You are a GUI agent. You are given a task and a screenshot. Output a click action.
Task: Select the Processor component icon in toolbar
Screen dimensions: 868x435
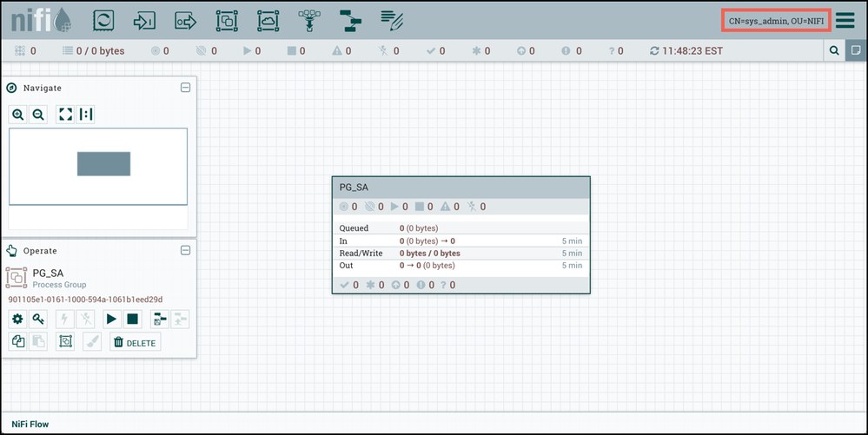click(103, 21)
